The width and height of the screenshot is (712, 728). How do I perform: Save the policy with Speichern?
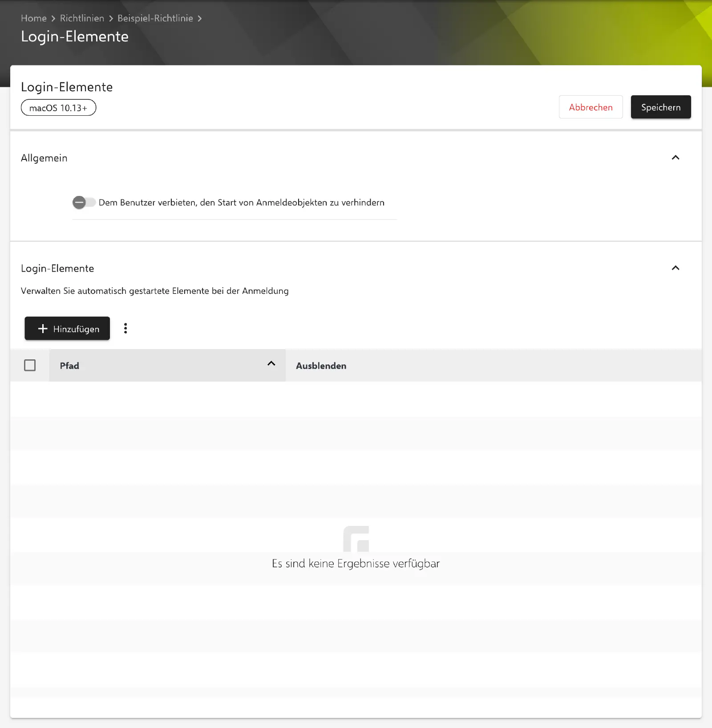661,107
